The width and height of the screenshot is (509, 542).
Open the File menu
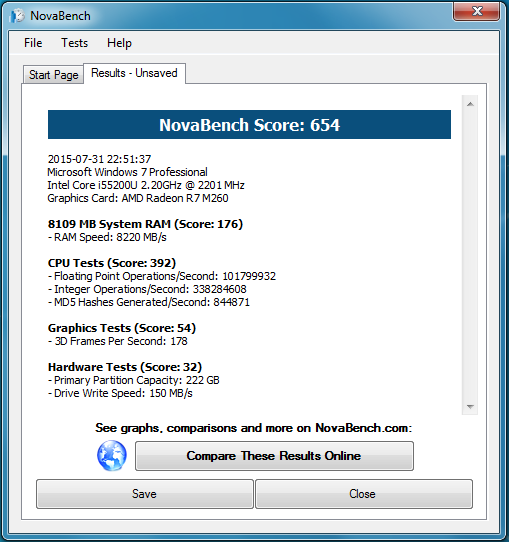pos(33,43)
